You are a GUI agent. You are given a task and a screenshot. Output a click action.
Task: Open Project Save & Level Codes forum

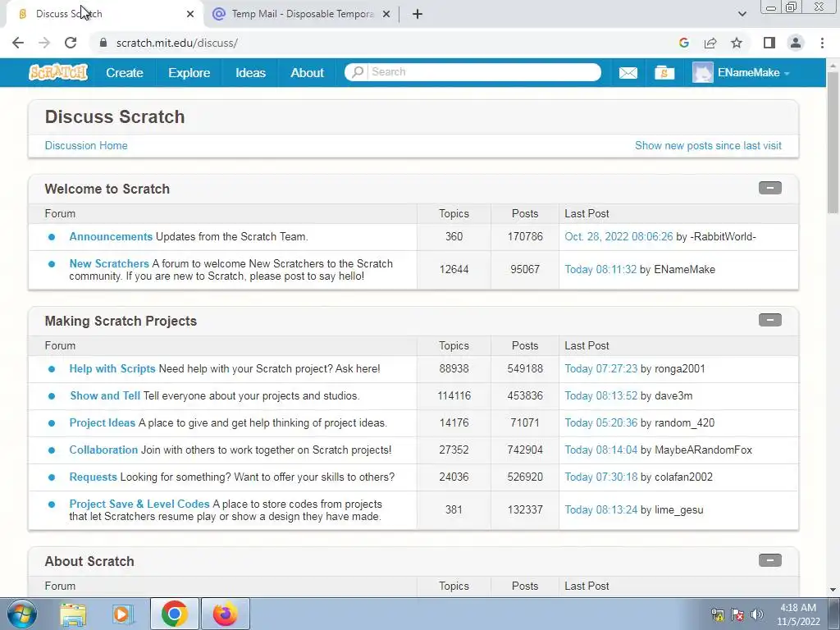click(139, 504)
